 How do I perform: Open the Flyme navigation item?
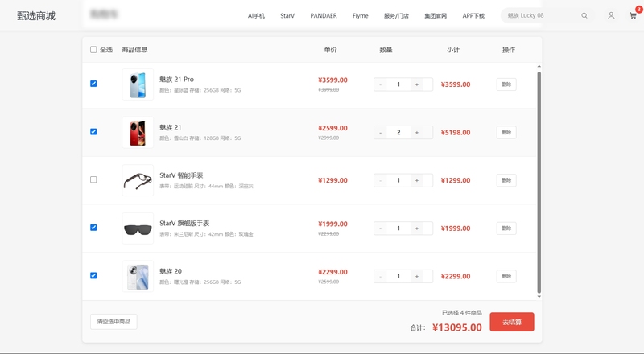coord(360,15)
